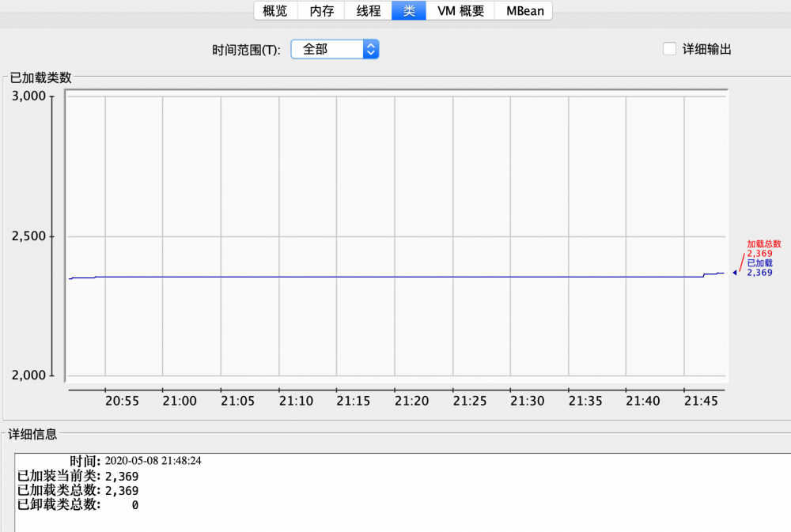This screenshot has width=791, height=532.
Task: Enable the 详细输出 checkbox
Action: [668, 48]
